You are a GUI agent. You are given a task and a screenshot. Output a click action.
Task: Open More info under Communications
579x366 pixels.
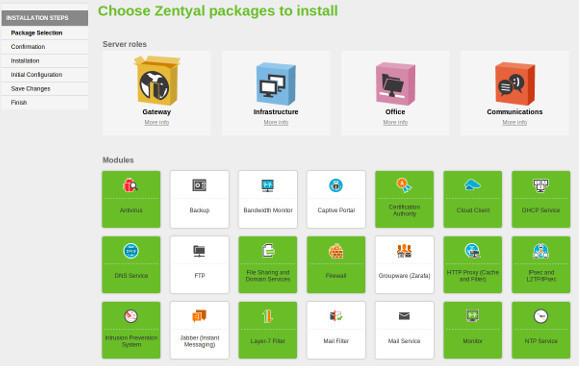click(x=515, y=122)
